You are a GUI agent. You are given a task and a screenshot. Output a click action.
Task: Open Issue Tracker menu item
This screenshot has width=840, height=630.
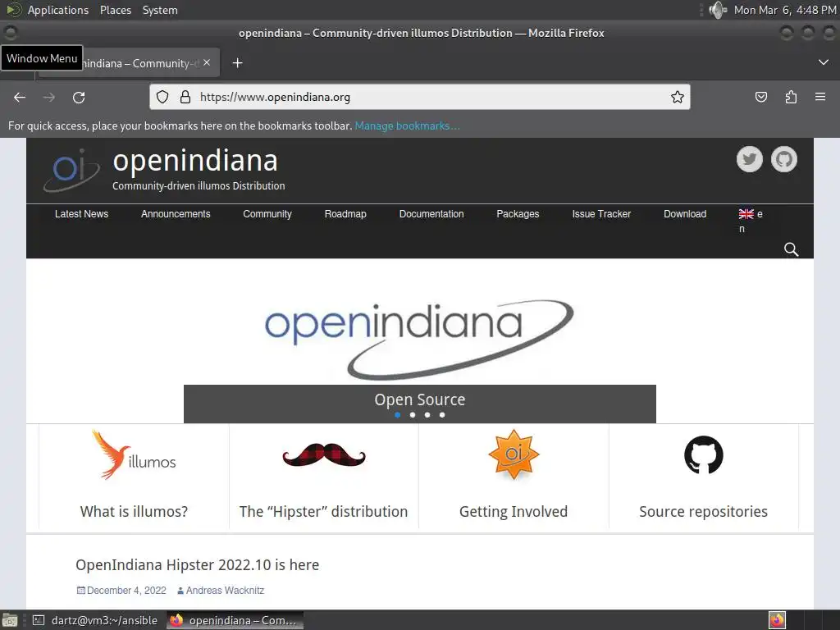(x=601, y=214)
